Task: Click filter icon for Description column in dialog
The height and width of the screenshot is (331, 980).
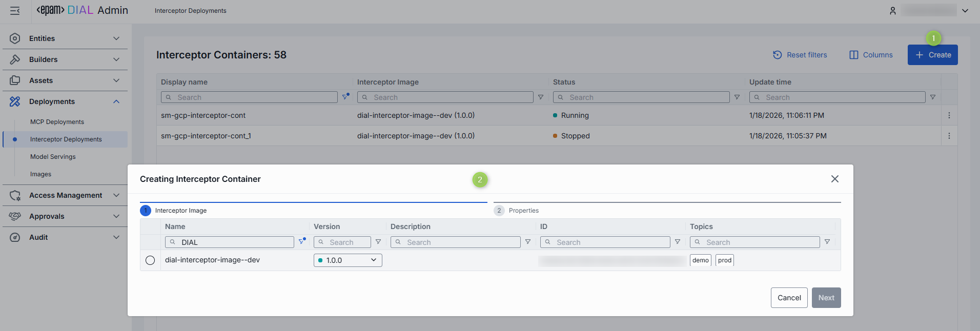Action: click(x=528, y=242)
